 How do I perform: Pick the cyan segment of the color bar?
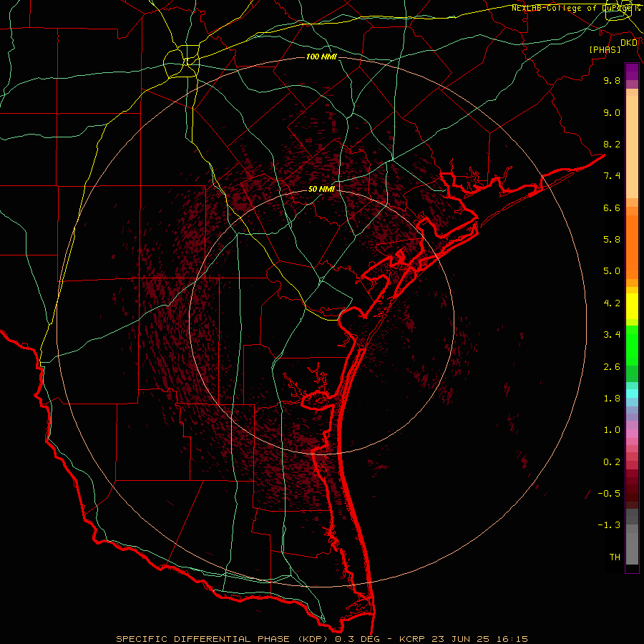632,394
